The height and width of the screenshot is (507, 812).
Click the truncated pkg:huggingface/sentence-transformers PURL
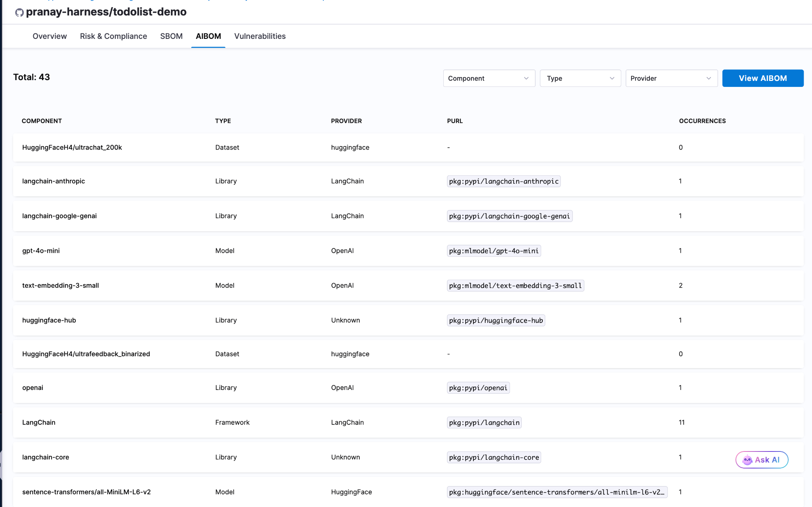tap(557, 492)
